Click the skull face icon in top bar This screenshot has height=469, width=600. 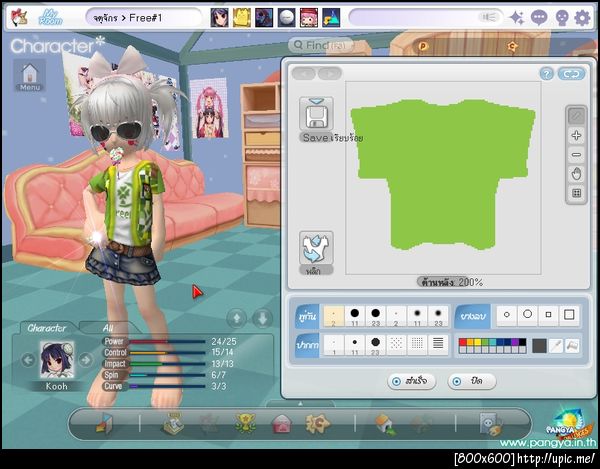click(562, 18)
